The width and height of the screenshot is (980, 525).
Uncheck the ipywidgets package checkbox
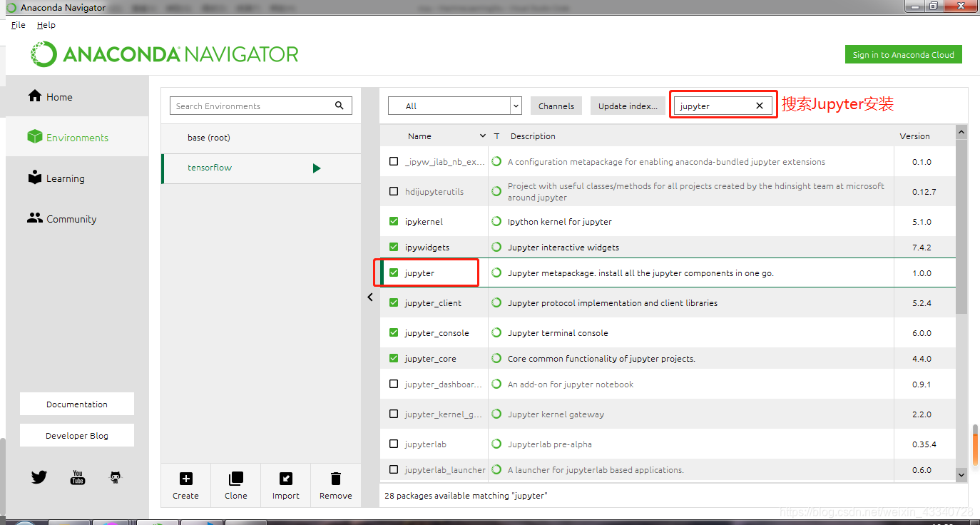click(394, 248)
